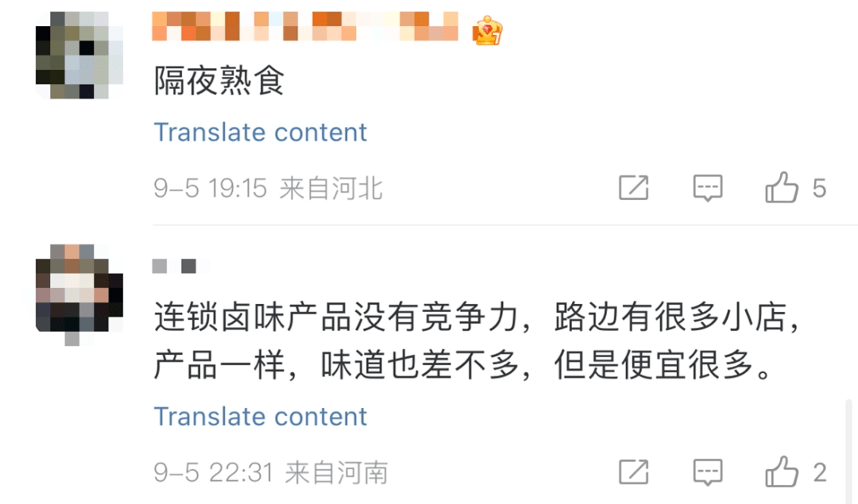Image resolution: width=858 pixels, height=504 pixels.
Task: Open second commenter's avatar from 河南
Action: pyautogui.click(x=79, y=291)
